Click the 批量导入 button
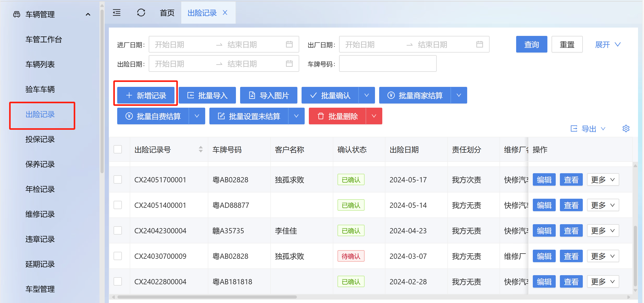 coord(207,95)
